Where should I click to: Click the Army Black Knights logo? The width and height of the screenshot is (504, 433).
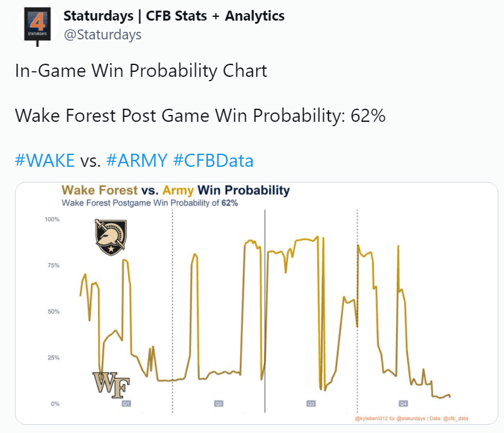(111, 237)
